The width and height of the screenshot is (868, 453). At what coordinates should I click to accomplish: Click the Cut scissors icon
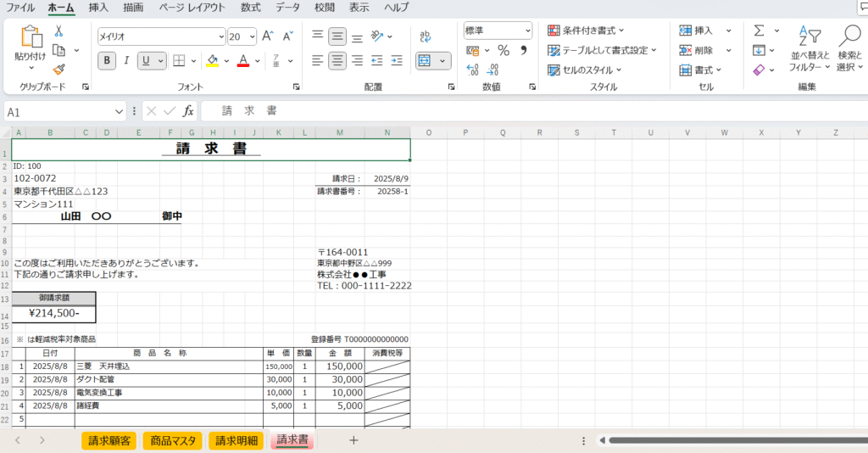(x=59, y=31)
